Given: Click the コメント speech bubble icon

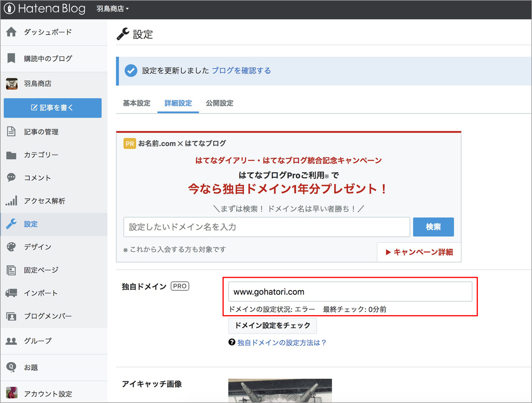Looking at the screenshot, I should coord(11,178).
